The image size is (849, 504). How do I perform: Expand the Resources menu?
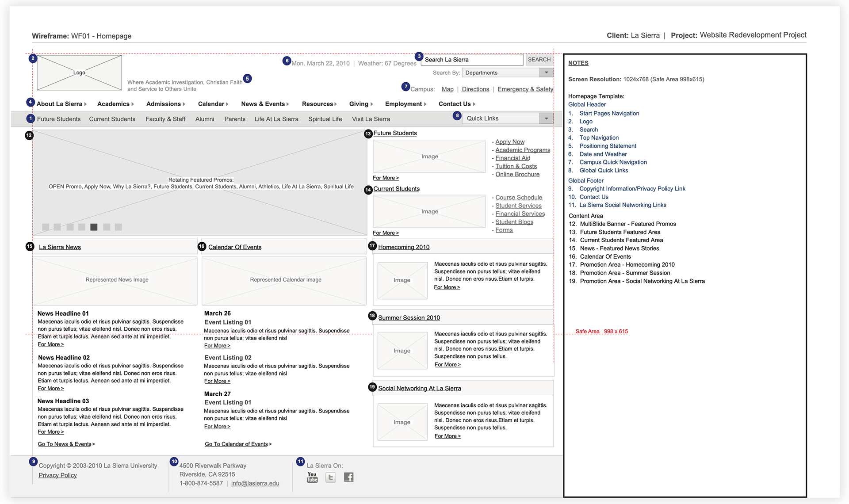coord(319,104)
